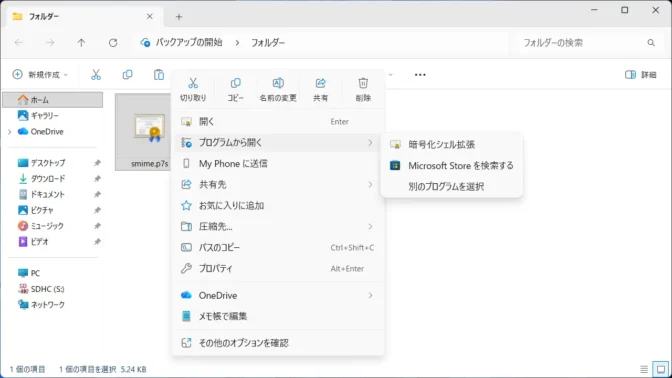Click the Cut icon in context menu

tap(193, 83)
